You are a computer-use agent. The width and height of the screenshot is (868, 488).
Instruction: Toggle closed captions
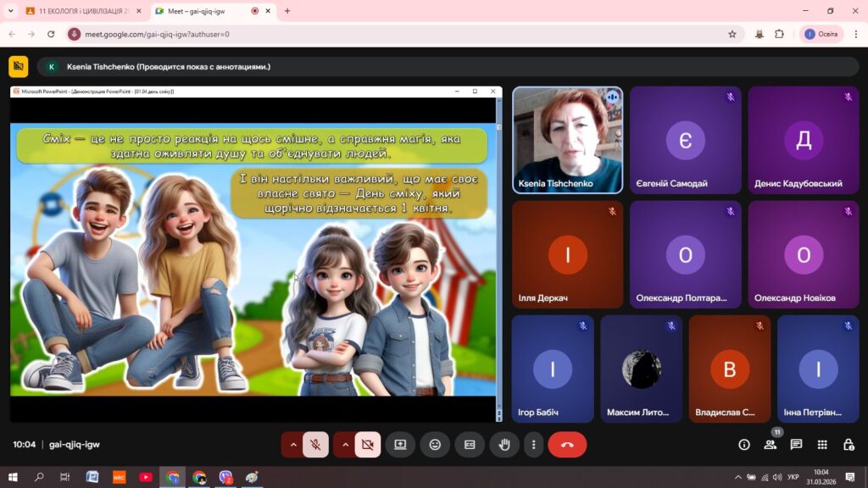(x=470, y=444)
